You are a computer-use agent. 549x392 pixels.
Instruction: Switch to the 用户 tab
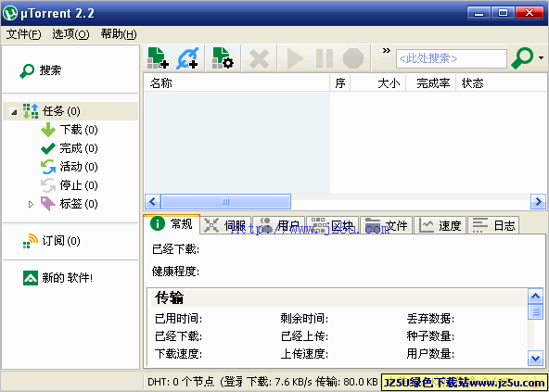click(x=279, y=225)
